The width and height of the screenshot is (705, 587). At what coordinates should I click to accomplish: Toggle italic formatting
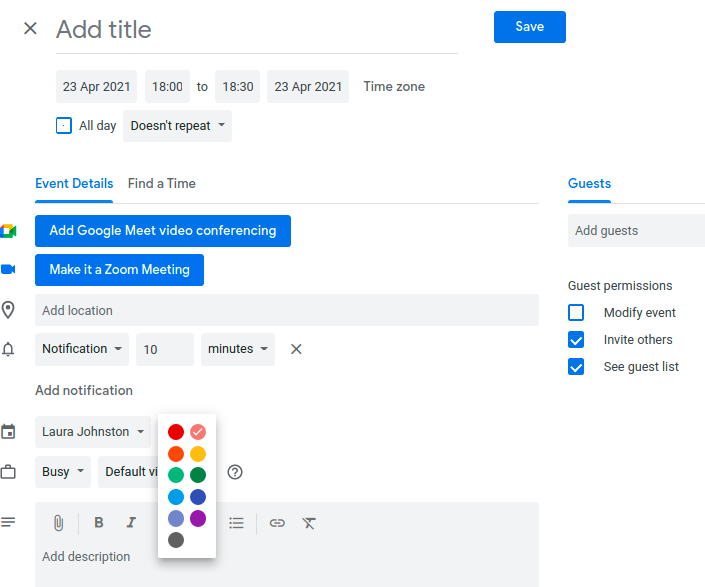tap(131, 522)
